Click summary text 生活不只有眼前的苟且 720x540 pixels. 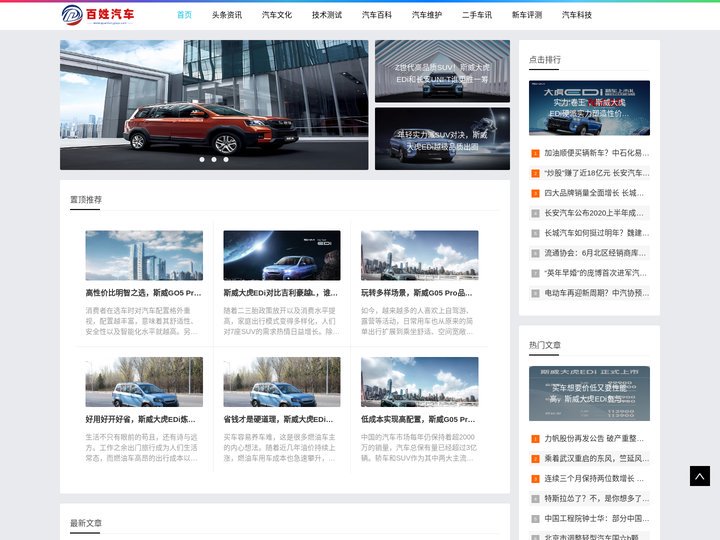141,448
